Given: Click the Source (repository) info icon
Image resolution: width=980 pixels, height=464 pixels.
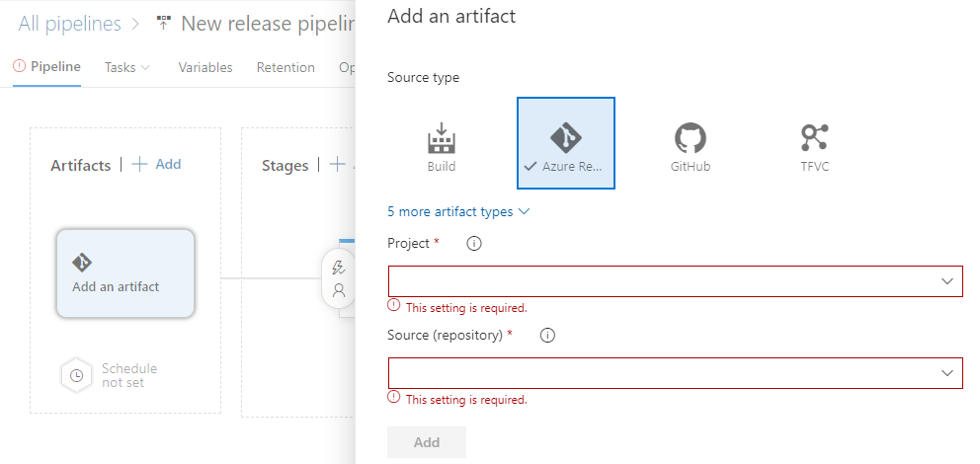Looking at the screenshot, I should tap(547, 336).
